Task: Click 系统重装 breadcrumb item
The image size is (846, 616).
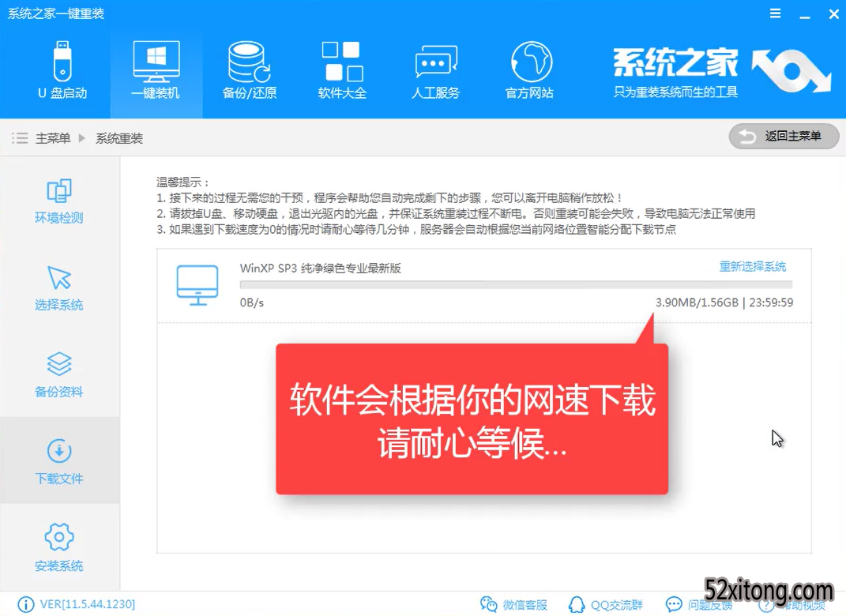Action: (119, 139)
